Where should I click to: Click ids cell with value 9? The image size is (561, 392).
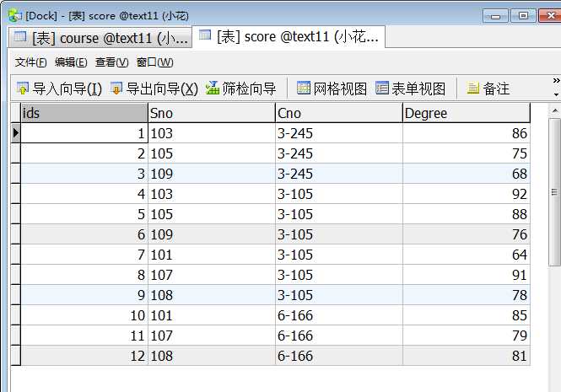point(84,295)
